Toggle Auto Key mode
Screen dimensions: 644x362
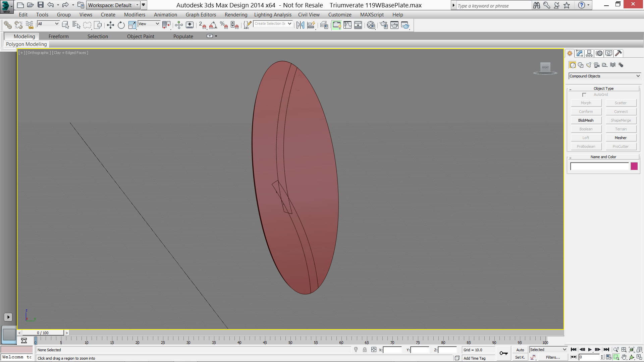520,350
